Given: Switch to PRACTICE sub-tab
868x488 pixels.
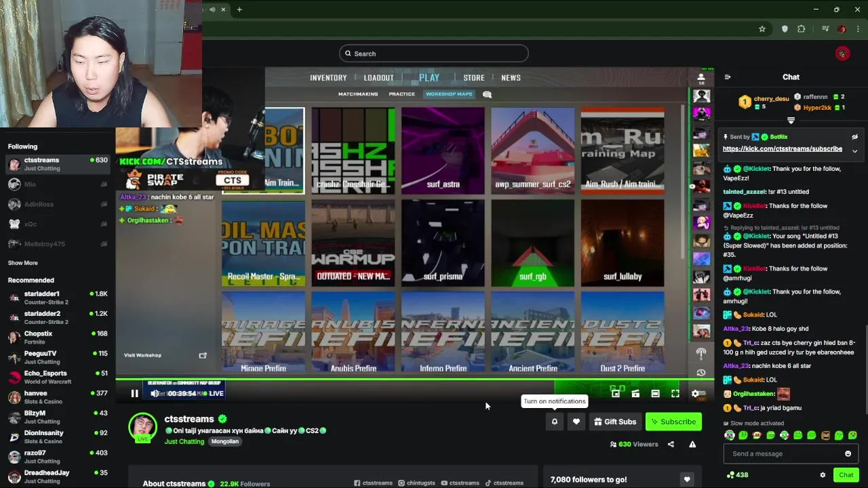Looking at the screenshot, I should click(x=401, y=94).
